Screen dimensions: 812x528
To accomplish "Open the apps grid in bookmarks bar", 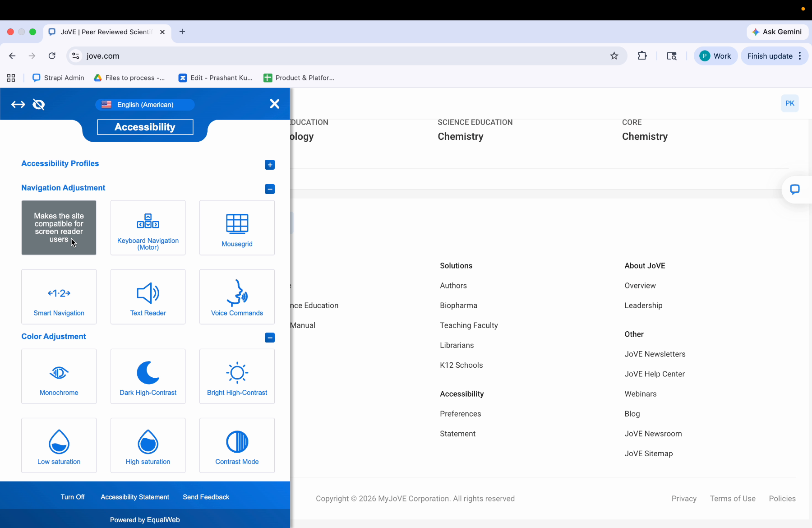I will click(11, 78).
